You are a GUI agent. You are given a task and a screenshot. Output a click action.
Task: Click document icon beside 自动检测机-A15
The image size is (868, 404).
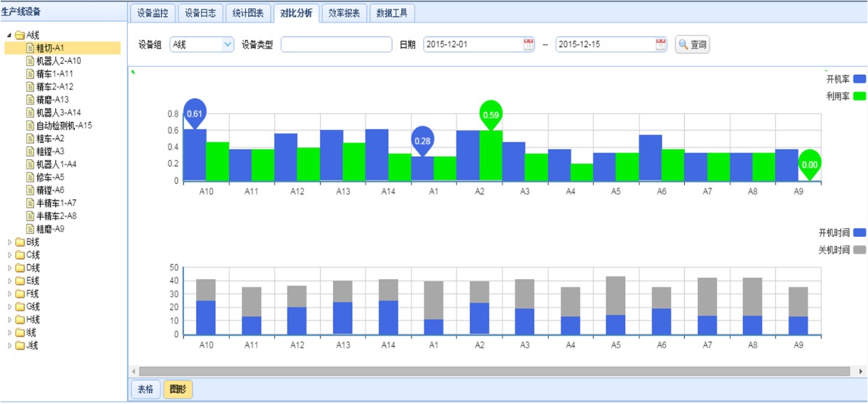point(30,126)
